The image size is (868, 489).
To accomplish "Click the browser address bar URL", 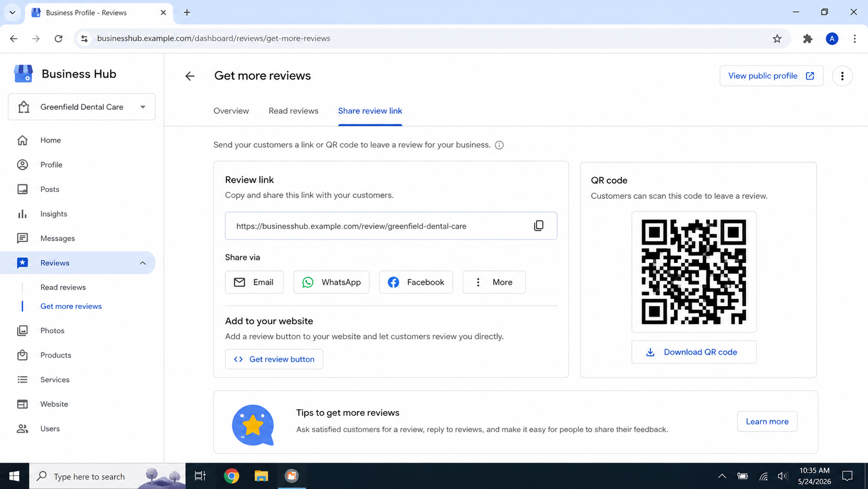I will (x=213, y=38).
